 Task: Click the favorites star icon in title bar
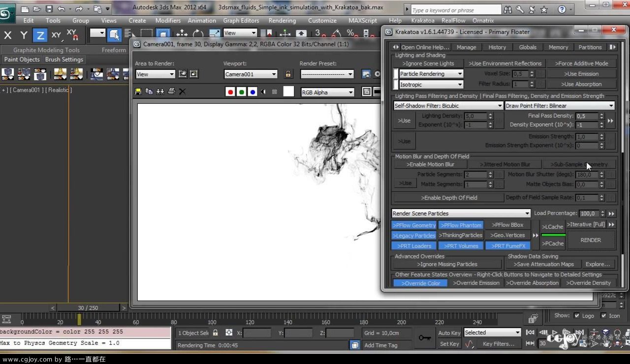tap(544, 9)
